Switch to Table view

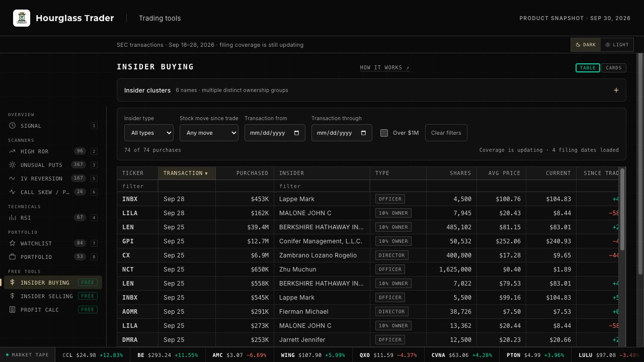[588, 68]
